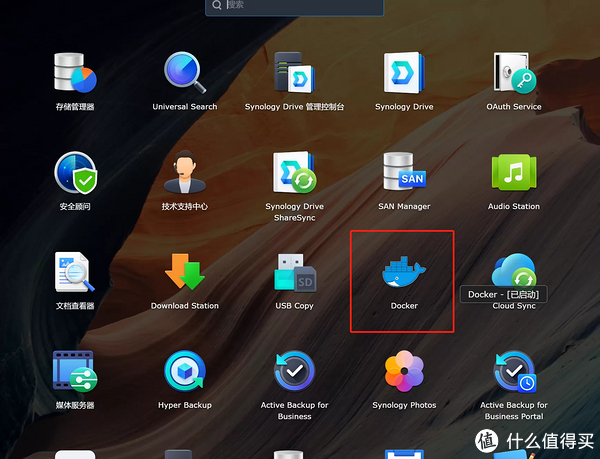Open Active Backup for Business
The image size is (600, 459).
point(294,371)
